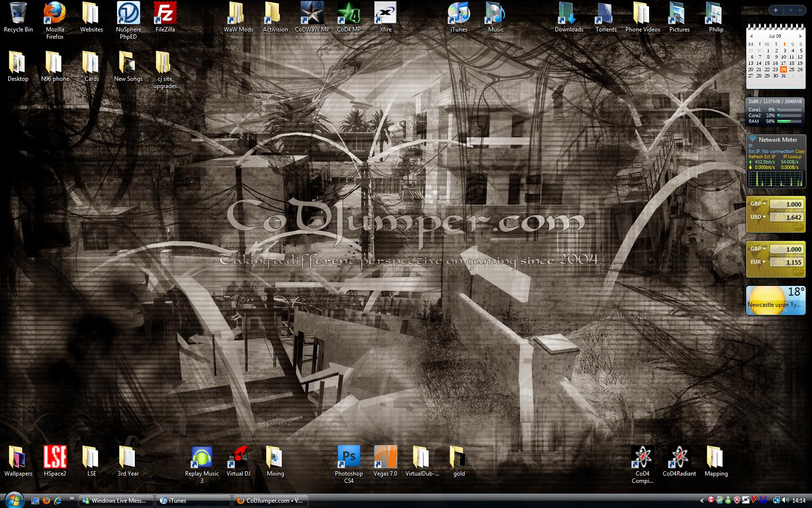Expand the Quick Launch overflow chevron

click(72, 498)
